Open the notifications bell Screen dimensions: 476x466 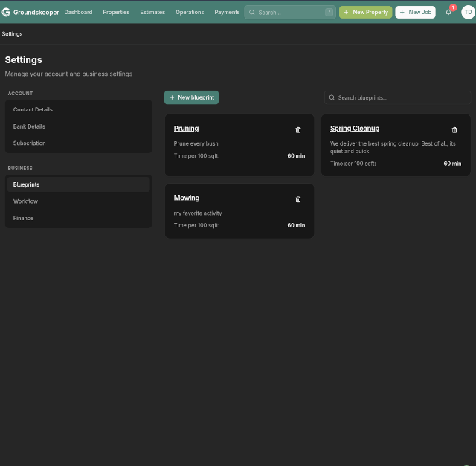[448, 12]
